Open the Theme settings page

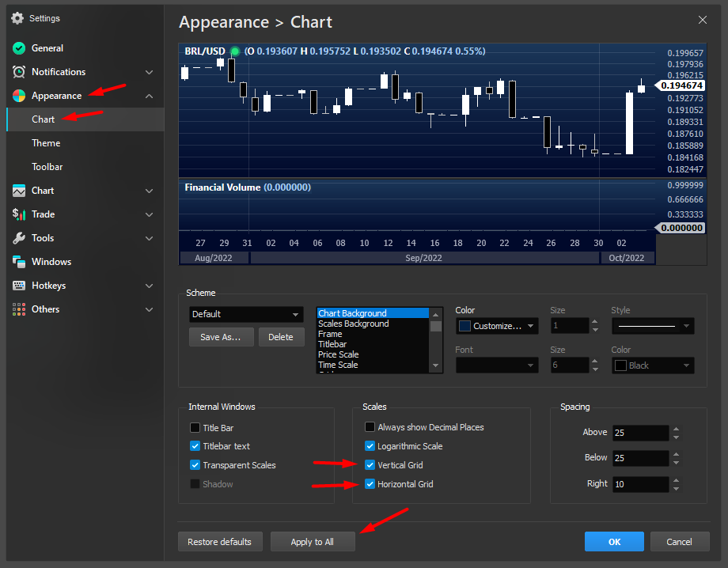click(46, 143)
